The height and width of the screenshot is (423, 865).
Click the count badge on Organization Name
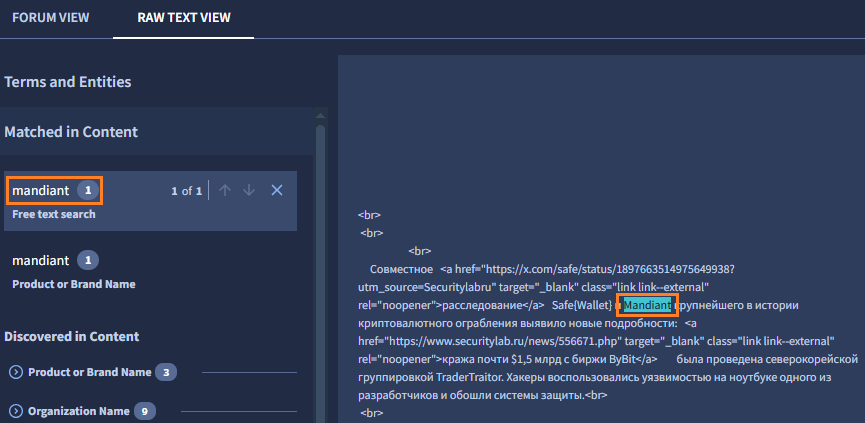[145, 411]
